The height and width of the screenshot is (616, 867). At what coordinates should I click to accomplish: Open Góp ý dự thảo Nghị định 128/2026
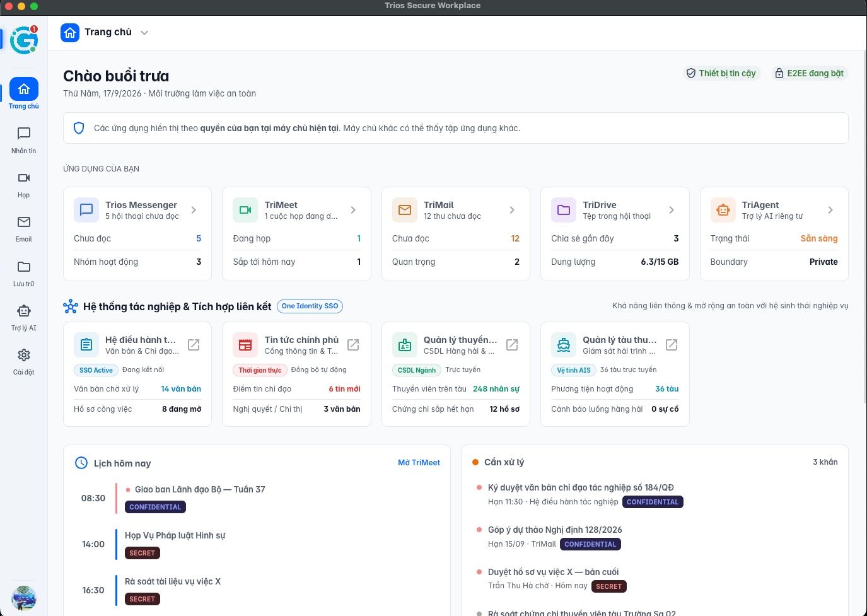coord(655,537)
